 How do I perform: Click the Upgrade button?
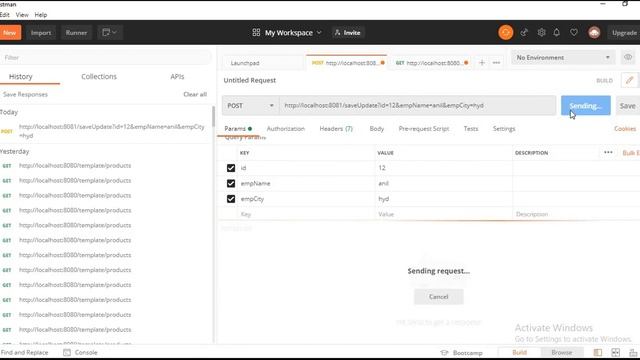(624, 32)
